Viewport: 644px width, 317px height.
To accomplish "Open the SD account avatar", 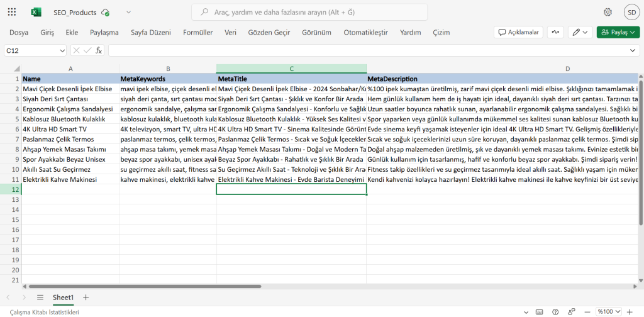I will click(631, 13).
